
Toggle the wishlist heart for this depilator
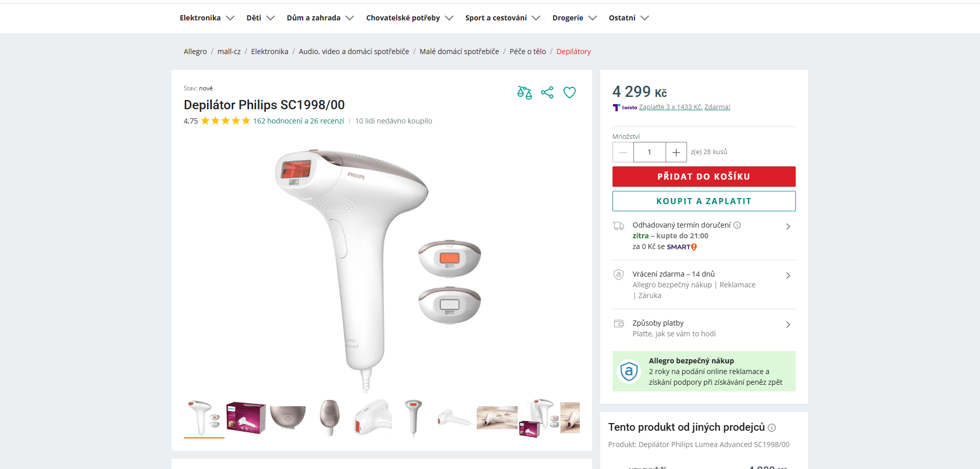pyautogui.click(x=569, y=92)
